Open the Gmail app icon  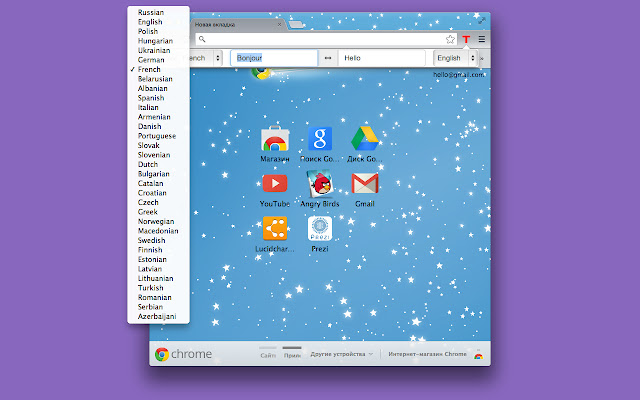pos(364,183)
